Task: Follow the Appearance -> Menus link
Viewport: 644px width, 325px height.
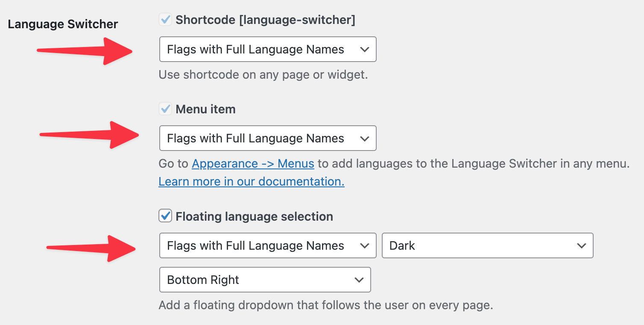Action: pos(253,164)
